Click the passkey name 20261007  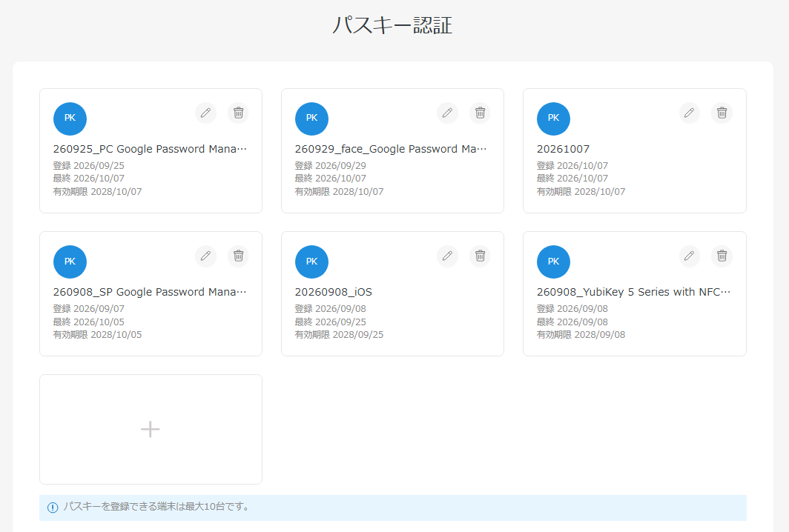pyautogui.click(x=563, y=149)
